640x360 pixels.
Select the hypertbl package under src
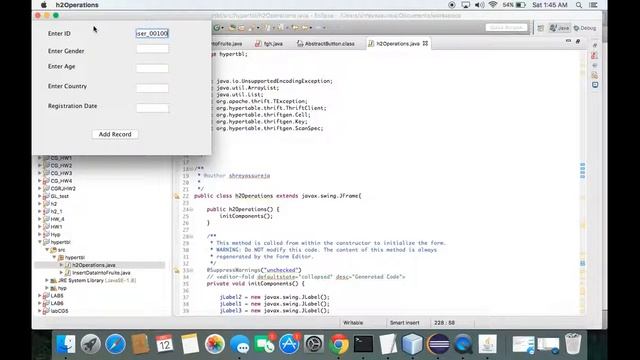75,257
